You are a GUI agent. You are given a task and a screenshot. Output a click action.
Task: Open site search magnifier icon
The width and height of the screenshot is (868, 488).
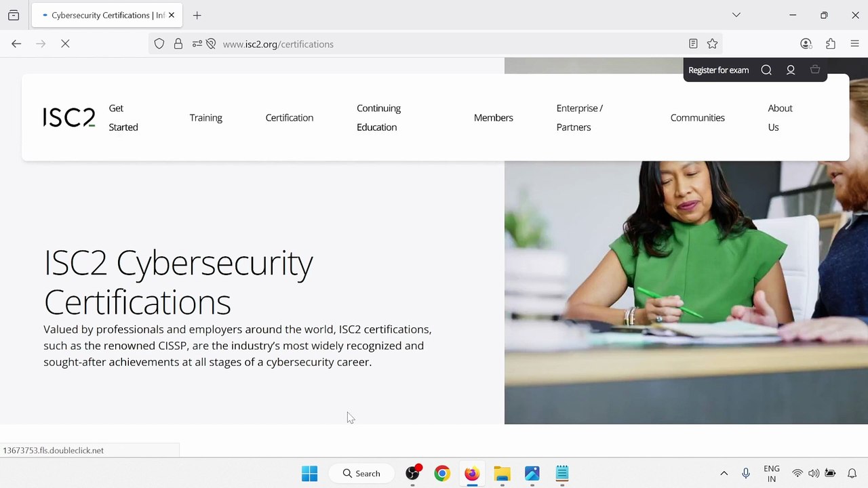(x=766, y=70)
